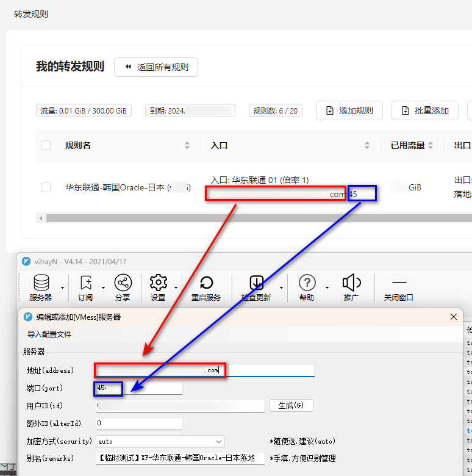Click the 添加规则 document-plus icon
472x476 pixels.
[330, 110]
